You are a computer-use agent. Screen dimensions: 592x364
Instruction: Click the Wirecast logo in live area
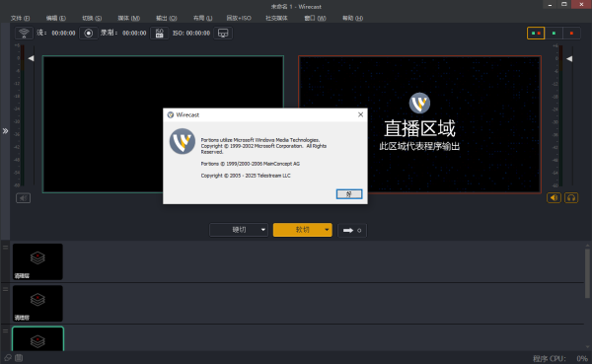[419, 103]
